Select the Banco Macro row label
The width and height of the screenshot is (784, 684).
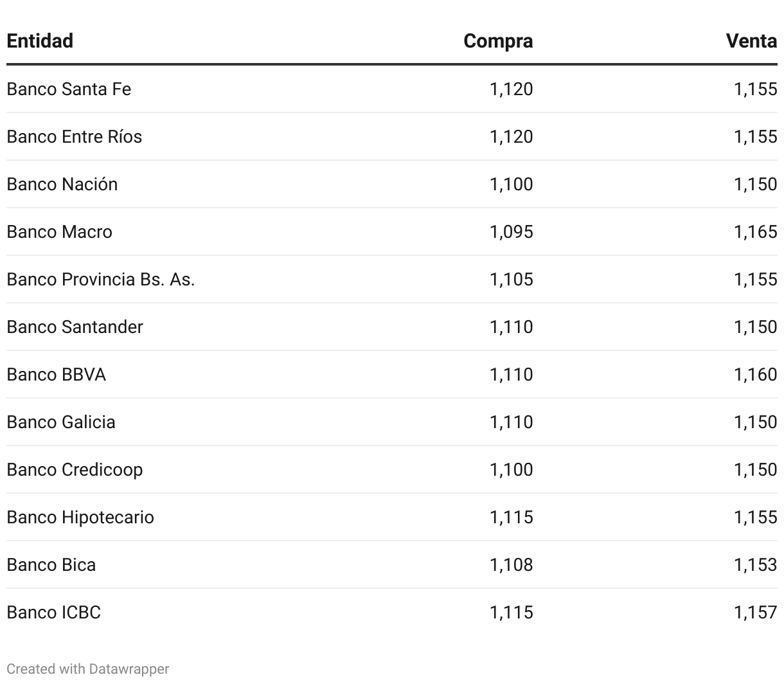(x=59, y=231)
